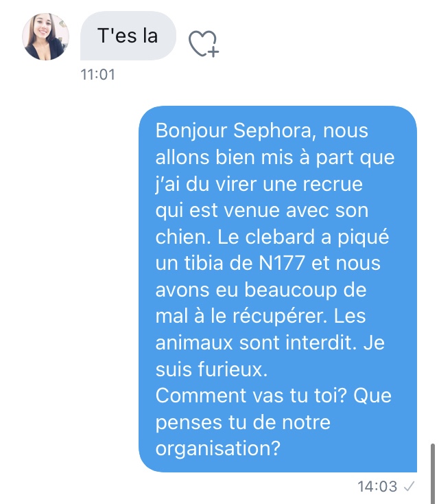
Task: Click the word "récupérer" in the message
Action: pyautogui.click(x=278, y=316)
